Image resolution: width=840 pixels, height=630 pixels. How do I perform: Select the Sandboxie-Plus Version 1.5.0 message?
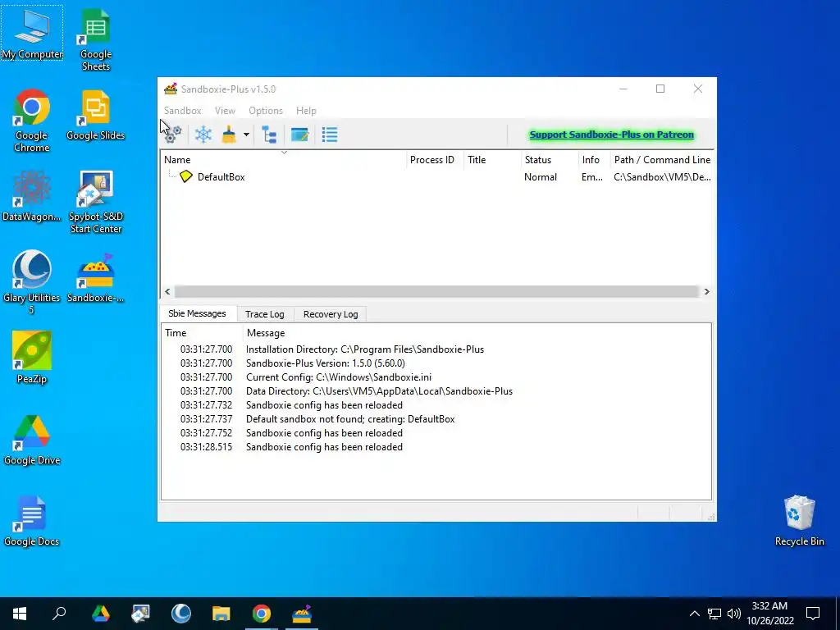(436, 363)
